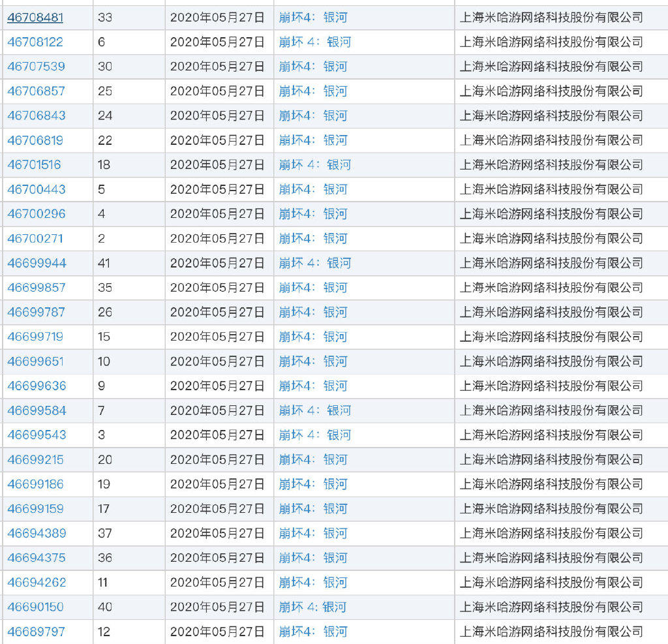
Task: Click trademark name in row 46701516
Action: (315, 164)
